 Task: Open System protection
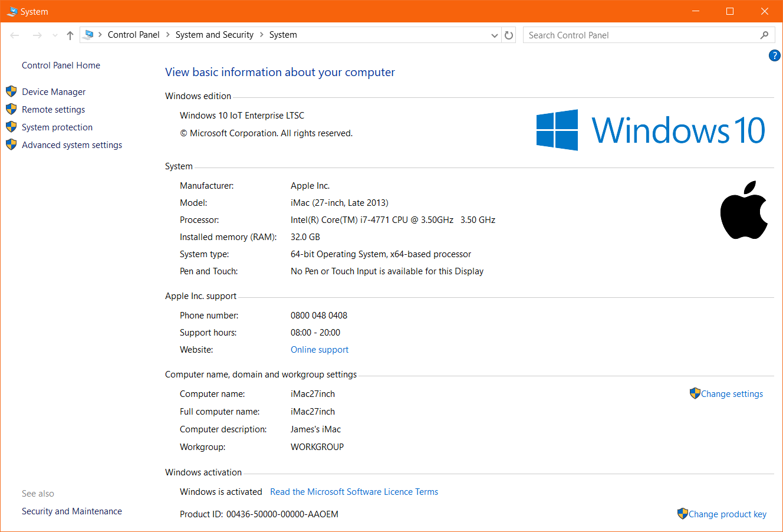tap(57, 127)
